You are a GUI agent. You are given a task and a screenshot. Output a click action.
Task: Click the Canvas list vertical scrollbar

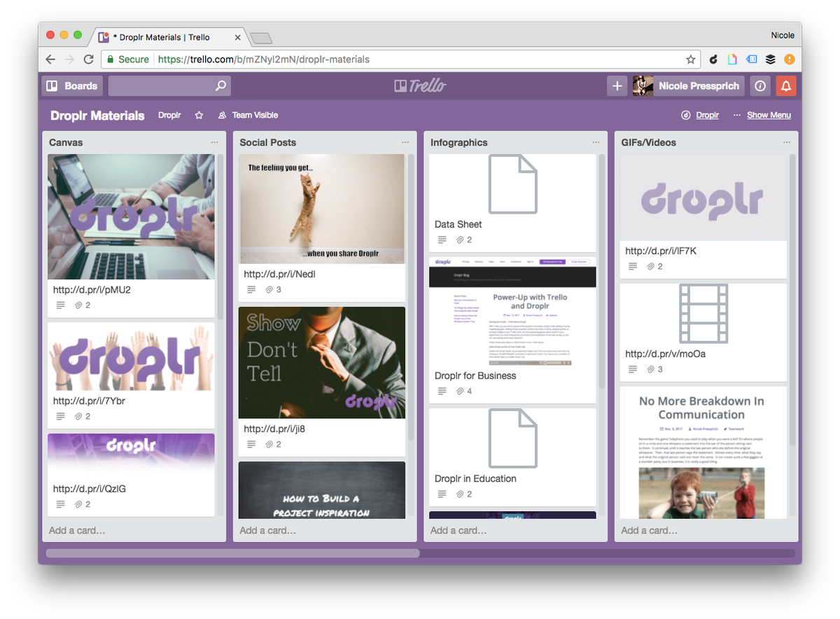[x=220, y=238]
